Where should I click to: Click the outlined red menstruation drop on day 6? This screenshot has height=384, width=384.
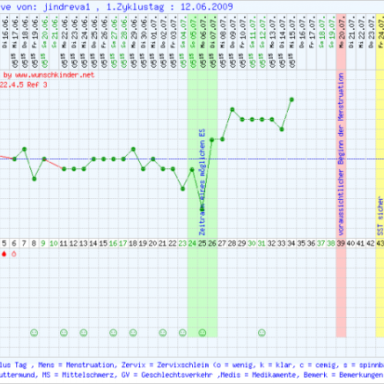(14, 254)
